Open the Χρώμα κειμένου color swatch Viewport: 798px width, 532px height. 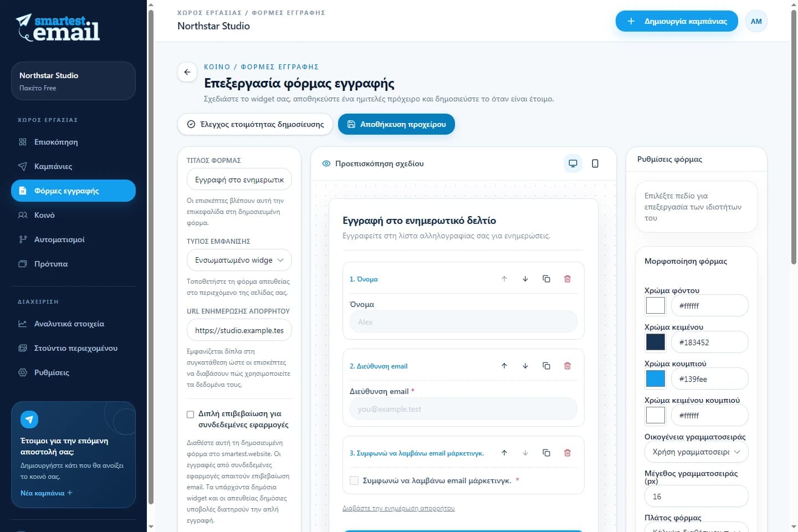click(x=656, y=342)
